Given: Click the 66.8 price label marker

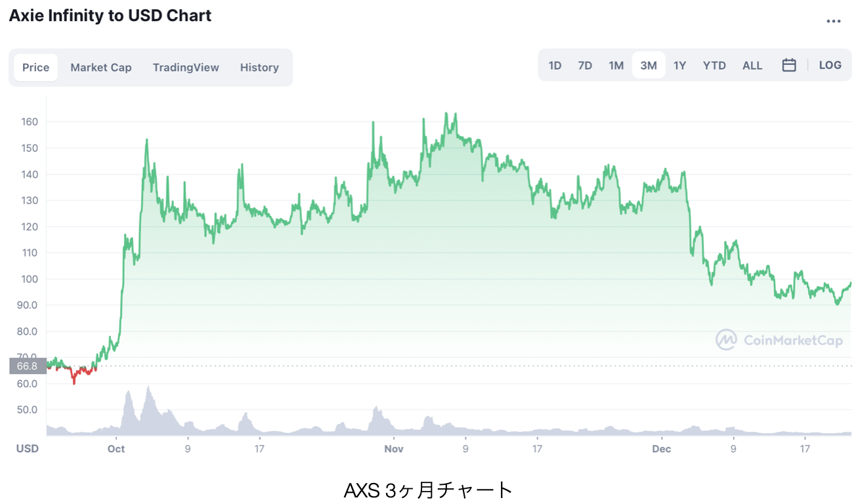Looking at the screenshot, I should tap(28, 366).
